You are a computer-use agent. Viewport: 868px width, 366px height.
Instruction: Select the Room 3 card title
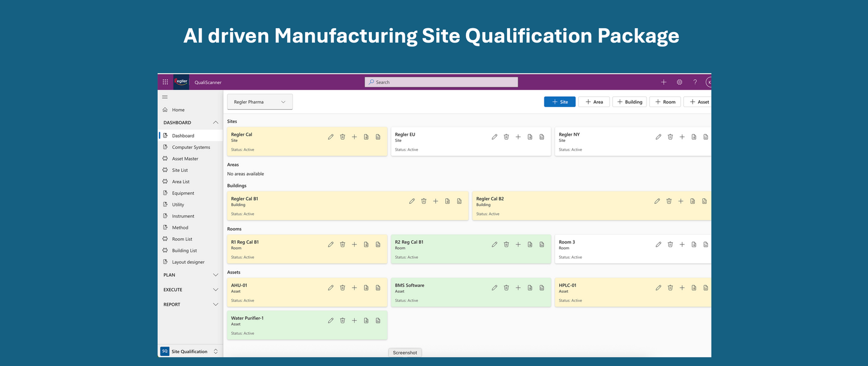(567, 242)
